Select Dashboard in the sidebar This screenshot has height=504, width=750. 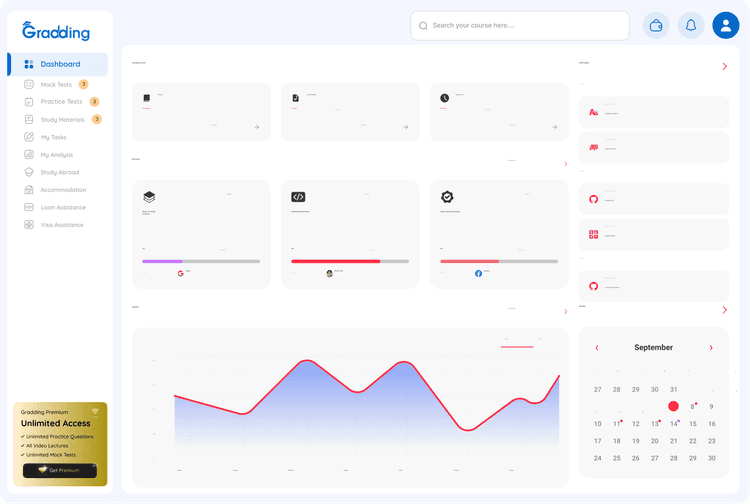(x=58, y=64)
